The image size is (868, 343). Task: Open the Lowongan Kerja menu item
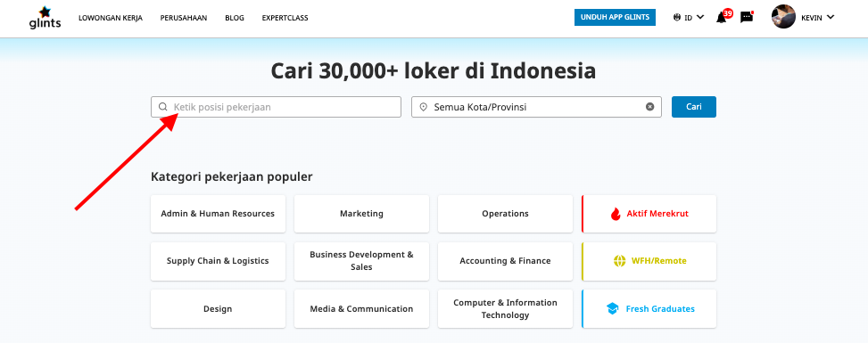coord(111,18)
